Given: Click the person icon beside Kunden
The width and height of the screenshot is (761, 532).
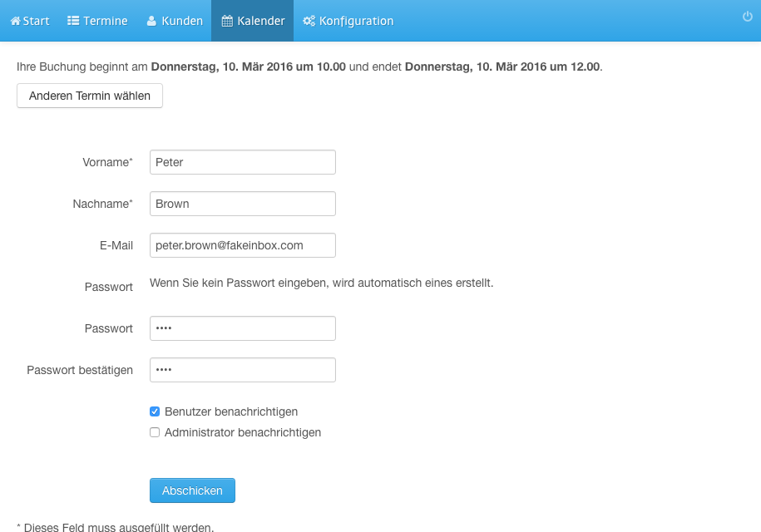Looking at the screenshot, I should pos(151,21).
